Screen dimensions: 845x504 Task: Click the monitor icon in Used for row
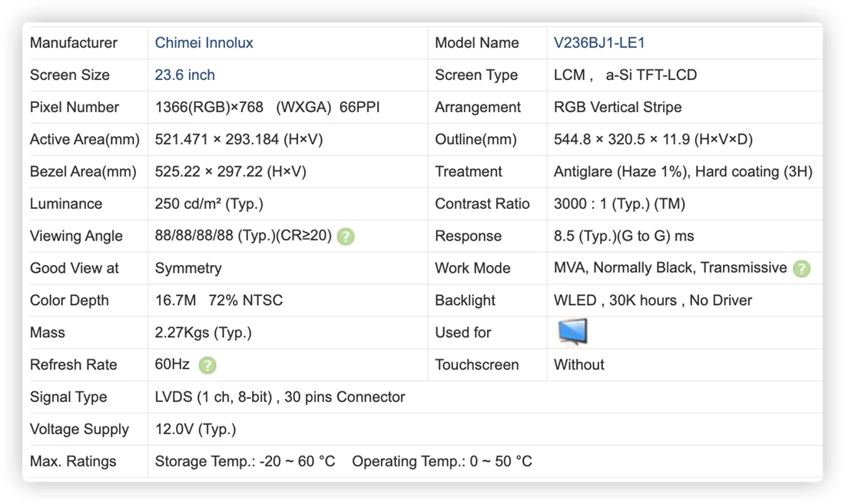(x=572, y=331)
